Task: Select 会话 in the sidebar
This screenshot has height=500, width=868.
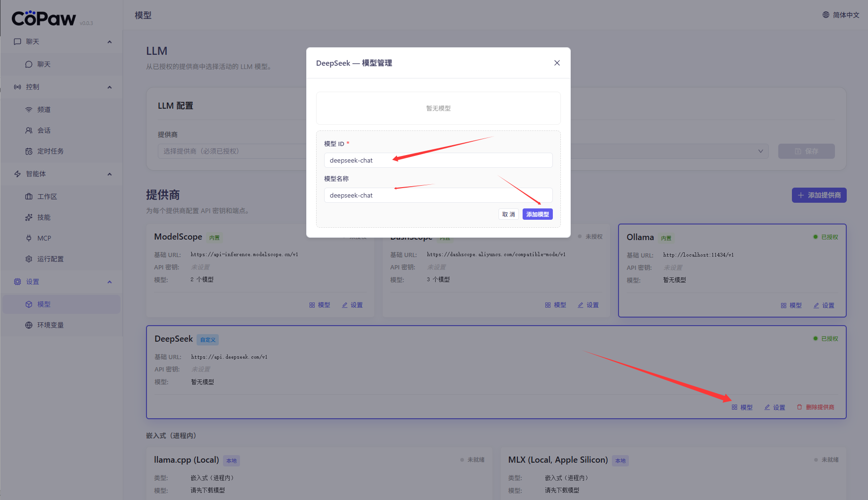Action: (x=43, y=130)
